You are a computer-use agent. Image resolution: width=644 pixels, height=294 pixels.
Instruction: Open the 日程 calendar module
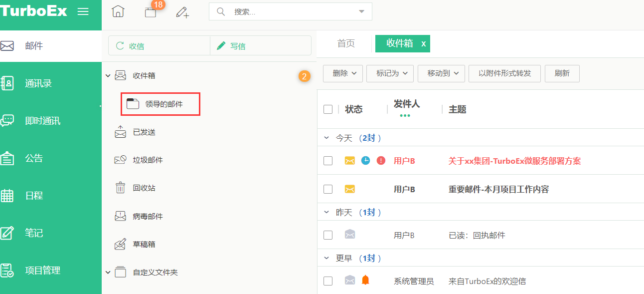[51, 196]
